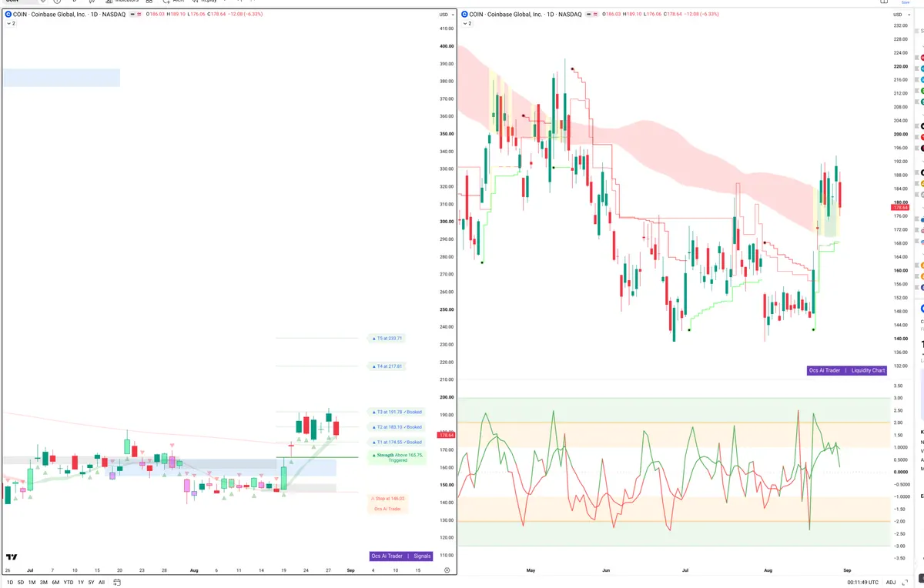Viewport: 924px width, 588px height.
Task: Open USD currency dropdown on right chart
Action: pos(900,15)
